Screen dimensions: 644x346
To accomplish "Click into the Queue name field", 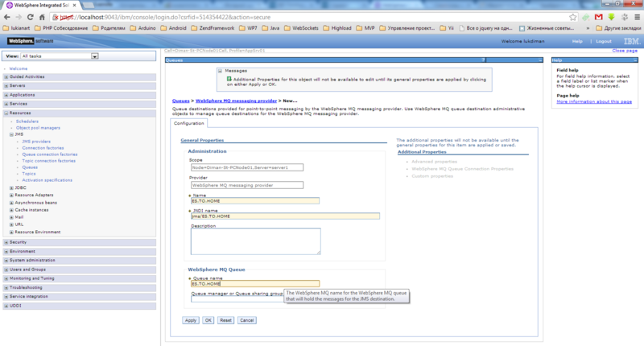I will pyautogui.click(x=255, y=284).
